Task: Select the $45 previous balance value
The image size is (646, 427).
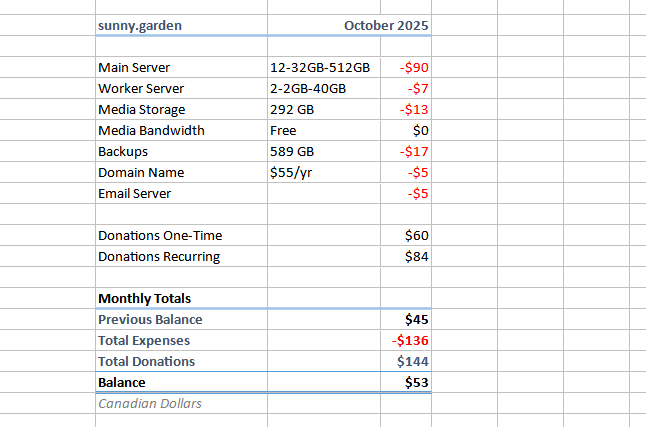Action: 406,320
